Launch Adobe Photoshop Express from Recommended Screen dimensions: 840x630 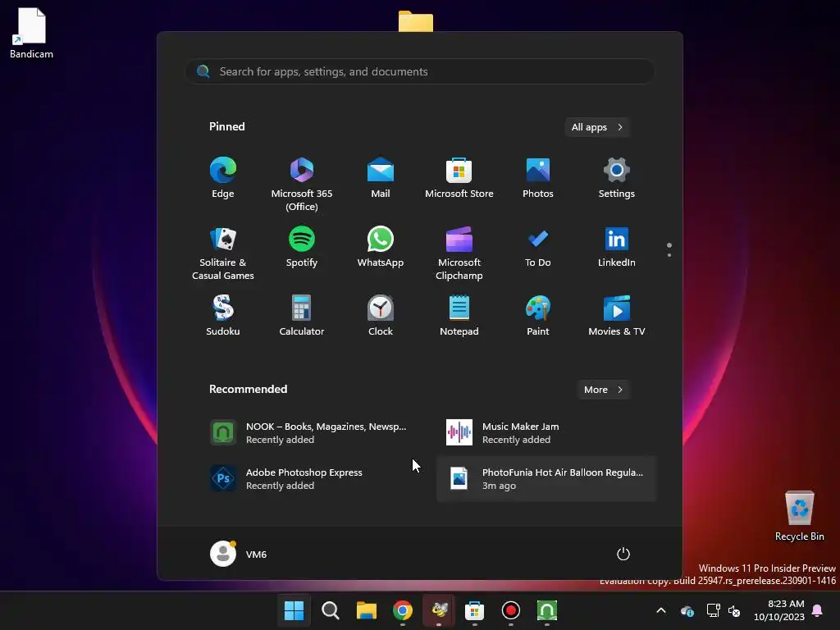click(x=309, y=479)
